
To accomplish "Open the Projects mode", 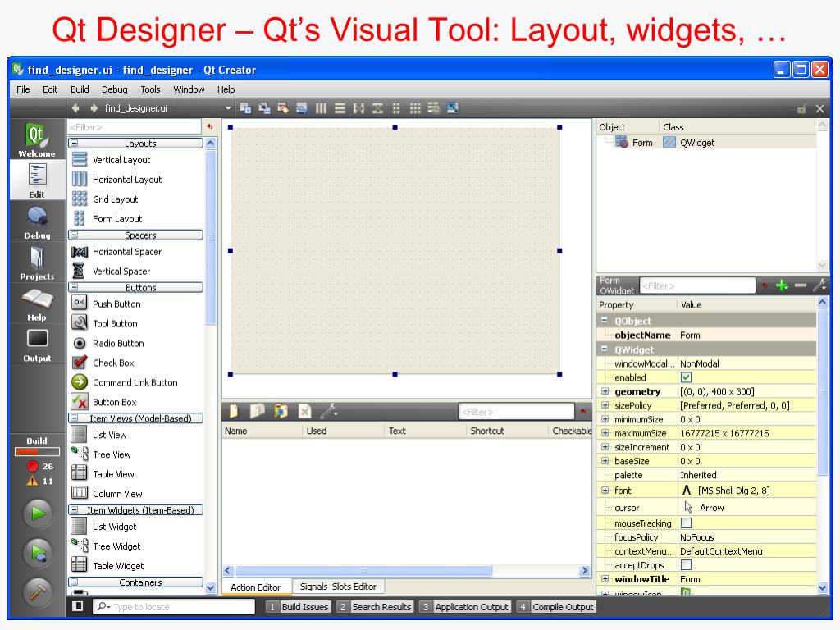I will tap(36, 262).
